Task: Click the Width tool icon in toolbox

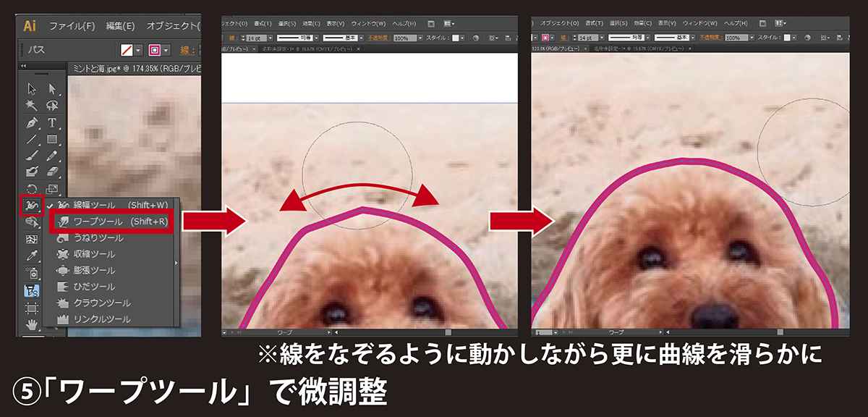Action: tap(32, 206)
